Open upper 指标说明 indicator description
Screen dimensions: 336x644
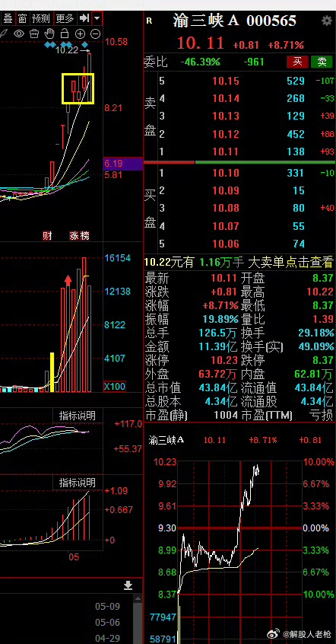click(x=77, y=416)
